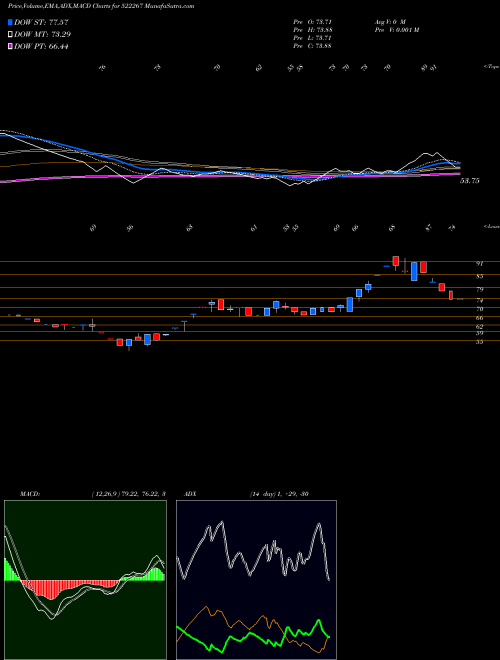
Task: Click the 58.75 label beside EMA lines
Action: click(470, 181)
